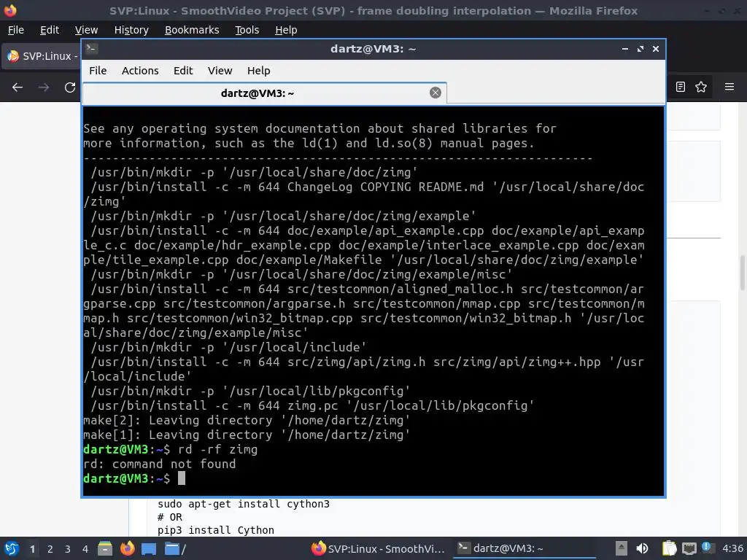The image size is (747, 560).
Task: Open the Firefox History menu
Action: (x=131, y=30)
